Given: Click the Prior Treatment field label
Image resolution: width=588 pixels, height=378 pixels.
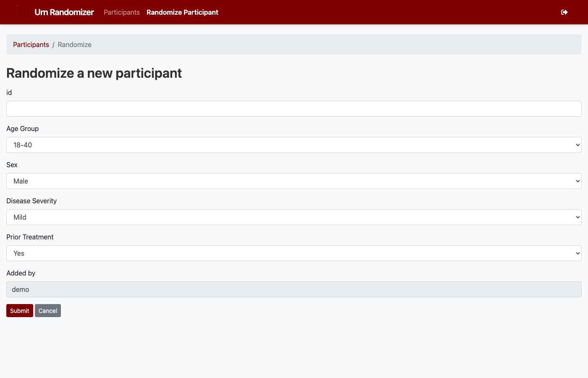Looking at the screenshot, I should 30,237.
